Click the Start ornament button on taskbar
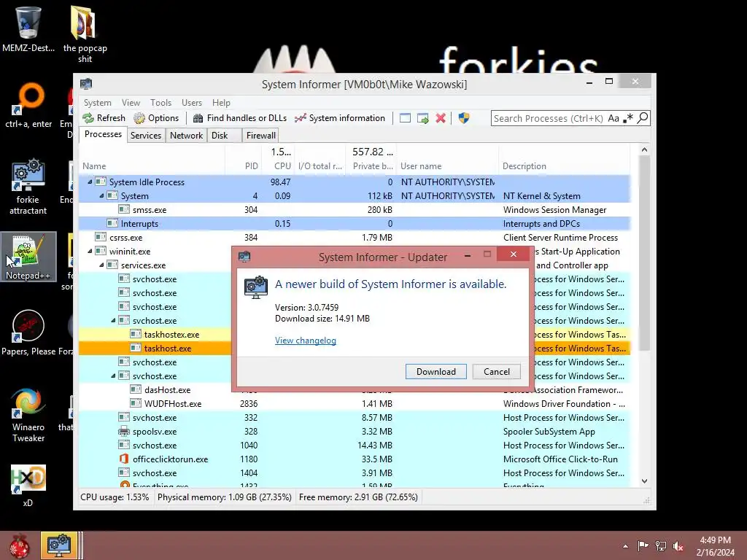 (x=19, y=545)
